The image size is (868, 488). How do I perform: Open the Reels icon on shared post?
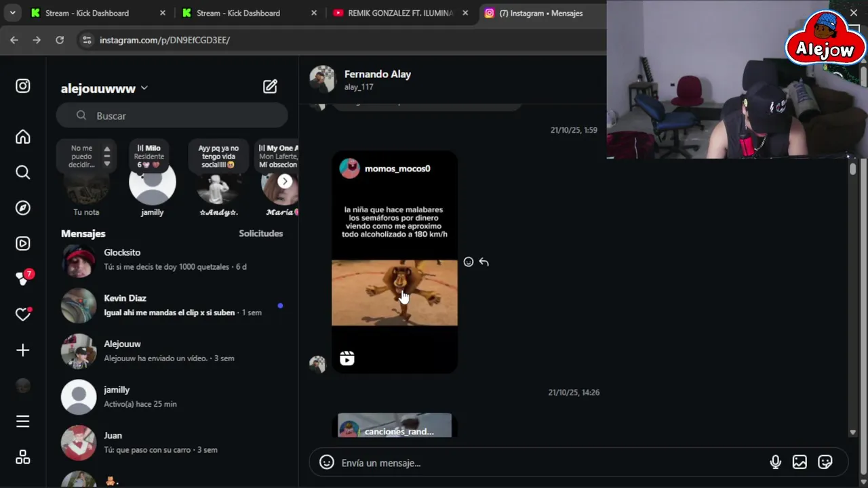[347, 359]
